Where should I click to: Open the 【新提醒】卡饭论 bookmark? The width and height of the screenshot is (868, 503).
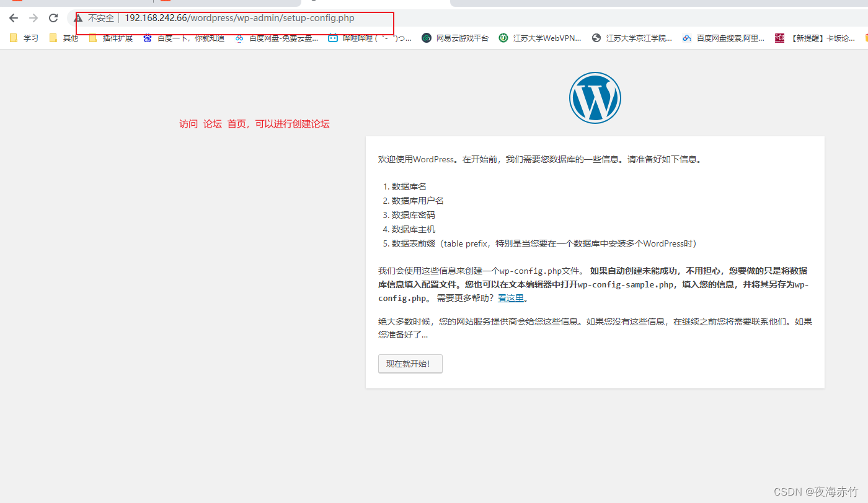click(x=815, y=38)
